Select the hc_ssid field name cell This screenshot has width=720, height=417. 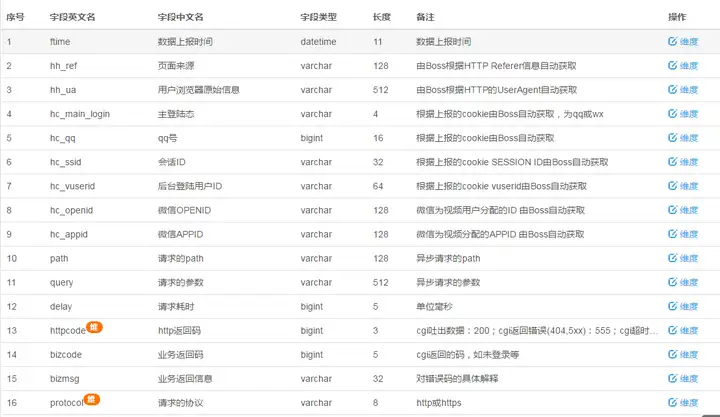[66, 162]
